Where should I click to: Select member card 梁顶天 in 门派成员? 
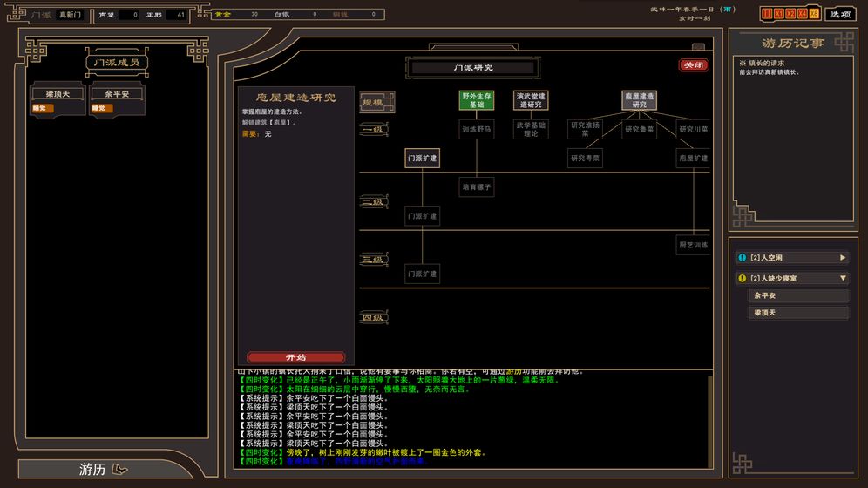point(58,94)
